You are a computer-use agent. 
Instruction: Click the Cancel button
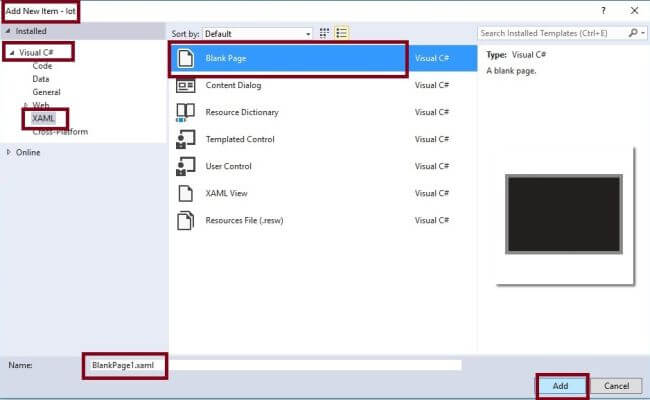616,386
